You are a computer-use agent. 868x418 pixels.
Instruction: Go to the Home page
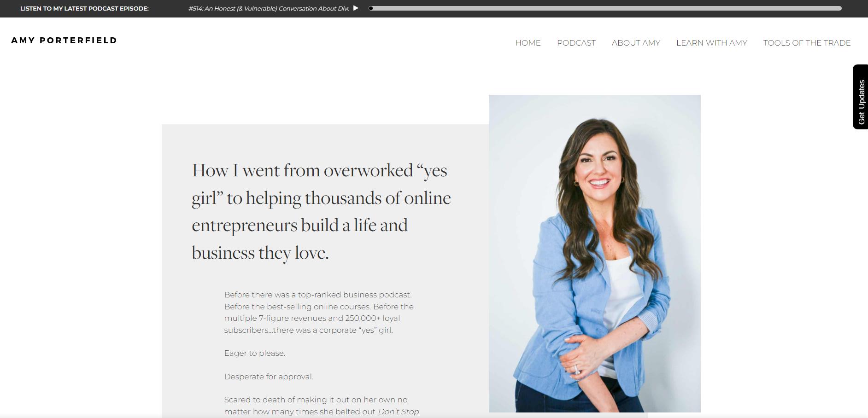[528, 43]
